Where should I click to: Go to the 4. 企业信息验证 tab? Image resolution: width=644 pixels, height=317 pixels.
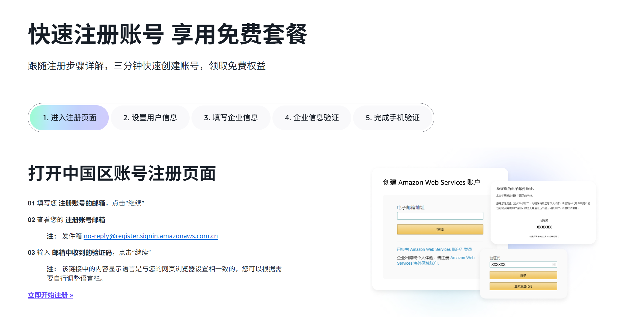pos(312,118)
